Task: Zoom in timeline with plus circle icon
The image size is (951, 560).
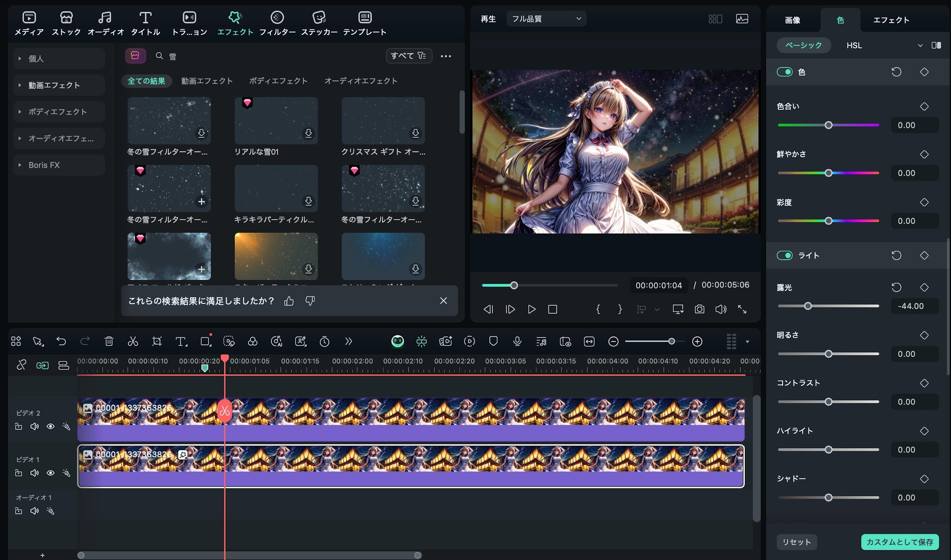Action: click(697, 342)
